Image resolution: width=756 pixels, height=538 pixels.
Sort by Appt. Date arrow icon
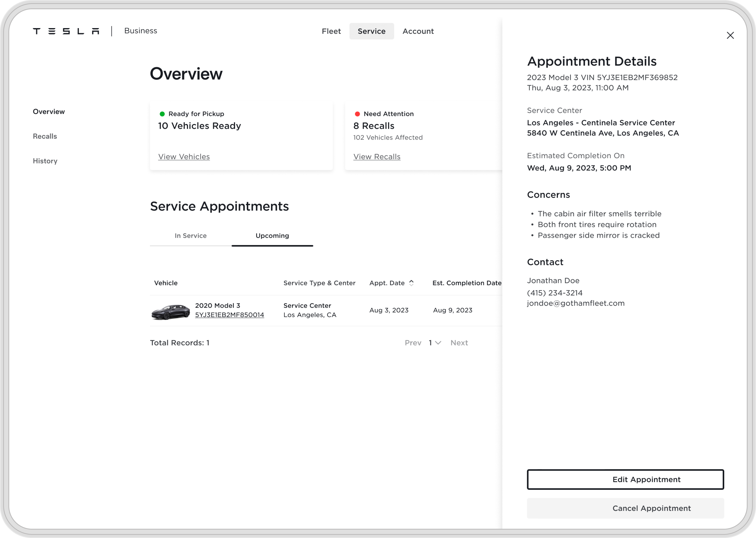click(x=411, y=283)
